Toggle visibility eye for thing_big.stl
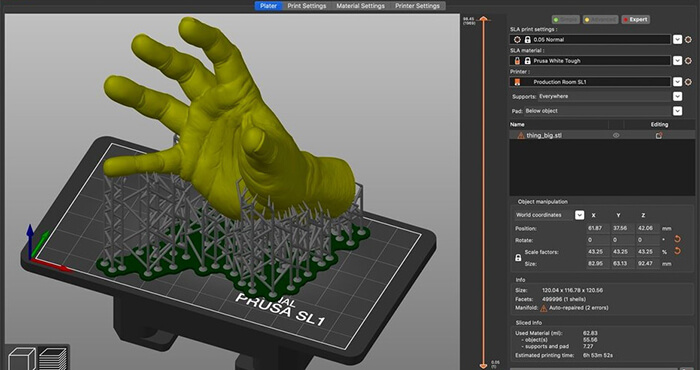Image resolution: width=700 pixels, height=370 pixels. click(616, 135)
